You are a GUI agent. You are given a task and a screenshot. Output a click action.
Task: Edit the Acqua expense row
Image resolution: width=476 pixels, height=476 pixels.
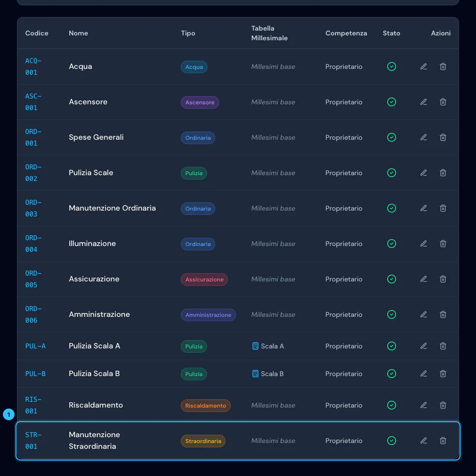(x=424, y=66)
